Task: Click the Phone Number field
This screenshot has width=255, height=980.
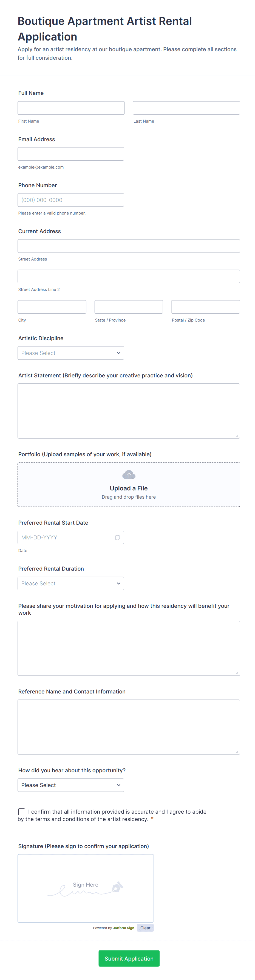Action: 70,200
